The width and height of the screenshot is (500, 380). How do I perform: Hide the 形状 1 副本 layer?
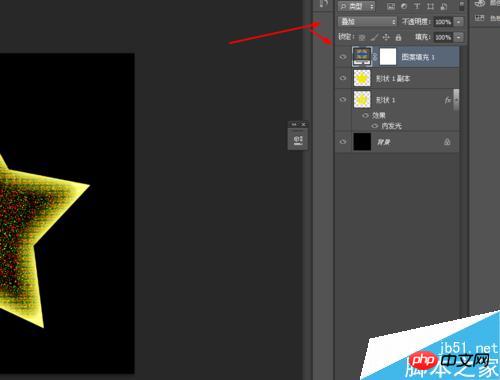click(343, 78)
